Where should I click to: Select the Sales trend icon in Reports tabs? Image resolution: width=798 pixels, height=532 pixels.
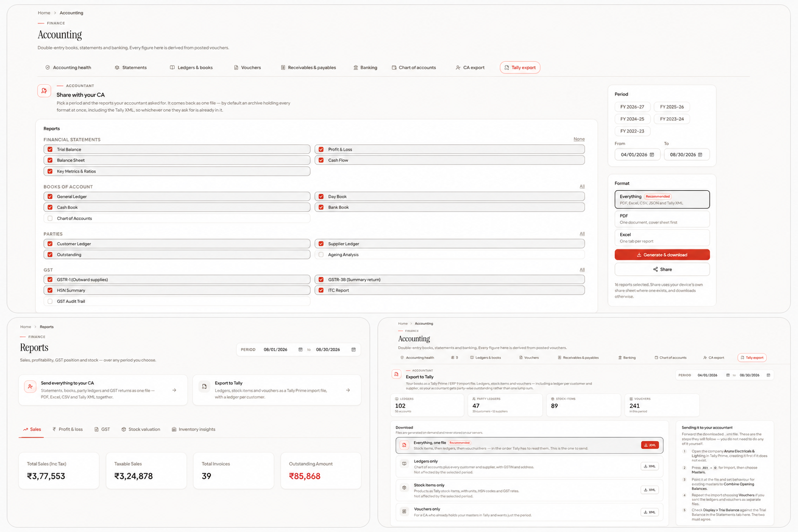click(x=25, y=430)
